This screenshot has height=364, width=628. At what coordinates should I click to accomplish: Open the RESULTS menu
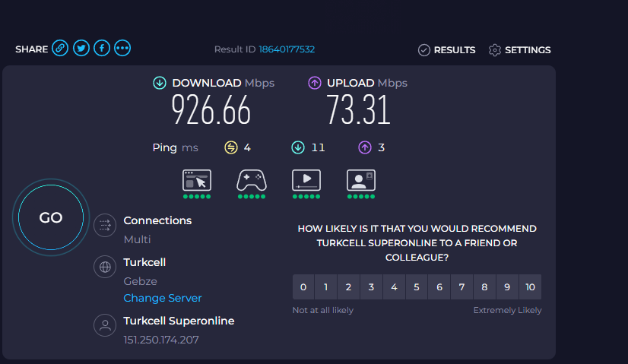(446, 50)
